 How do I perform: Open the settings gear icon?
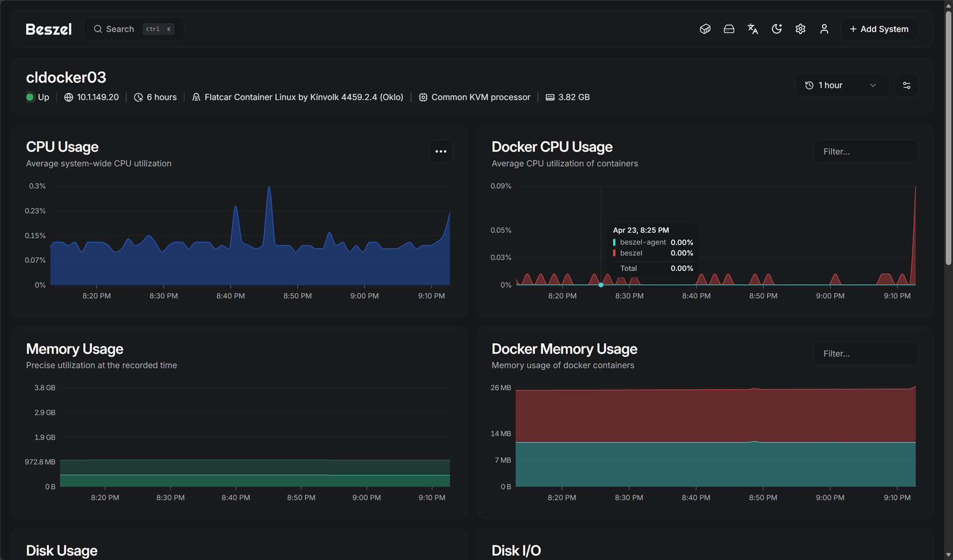click(800, 29)
